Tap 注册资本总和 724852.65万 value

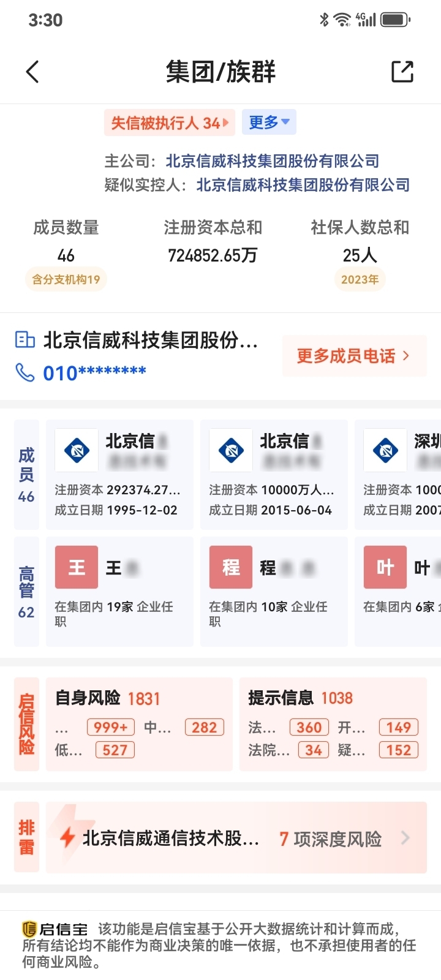click(213, 255)
